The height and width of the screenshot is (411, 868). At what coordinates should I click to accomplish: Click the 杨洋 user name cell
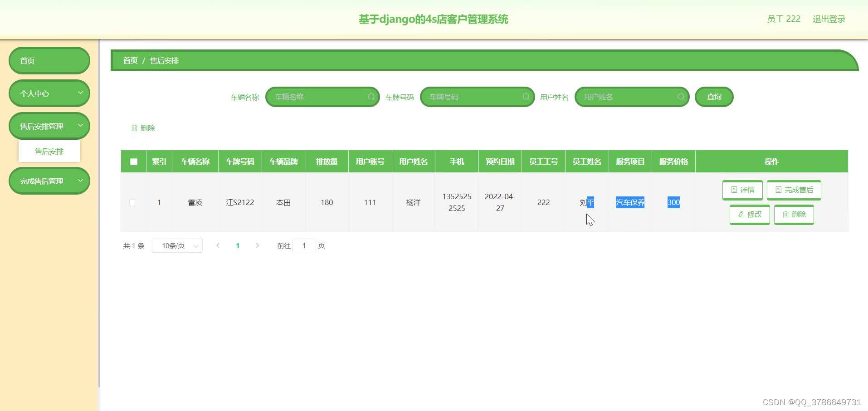pos(413,202)
